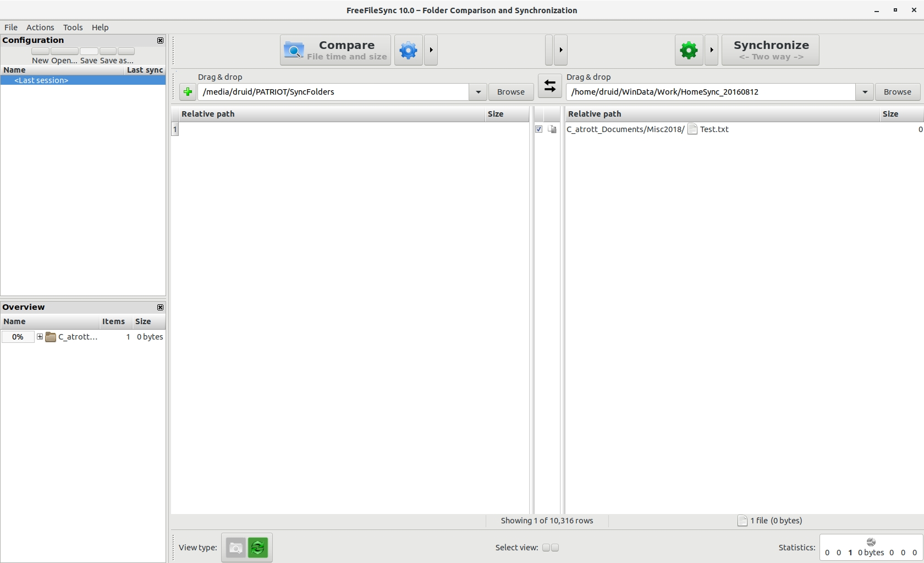This screenshot has height=563, width=924.
Task: Click left folder path input field
Action: (333, 92)
